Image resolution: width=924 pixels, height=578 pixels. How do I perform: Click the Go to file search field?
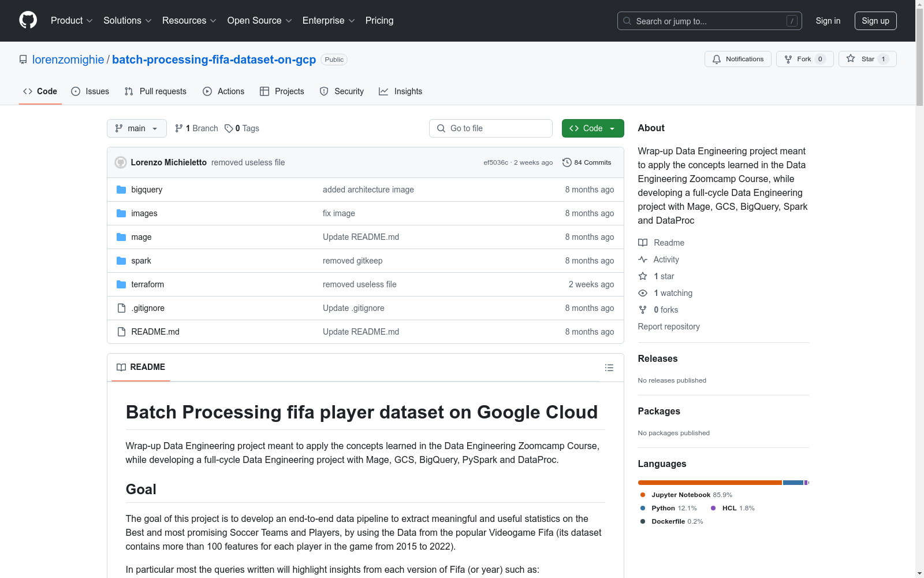pos(491,128)
